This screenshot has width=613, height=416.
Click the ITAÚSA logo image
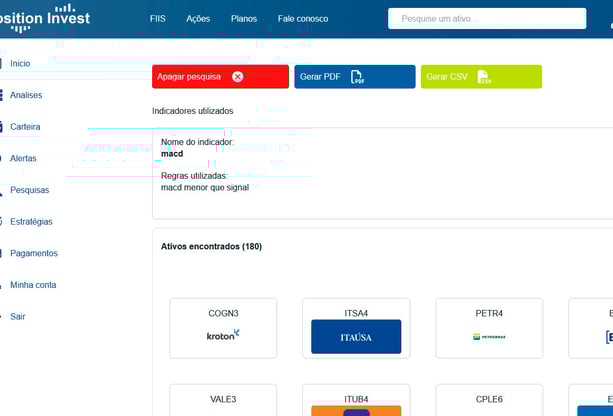tap(356, 337)
